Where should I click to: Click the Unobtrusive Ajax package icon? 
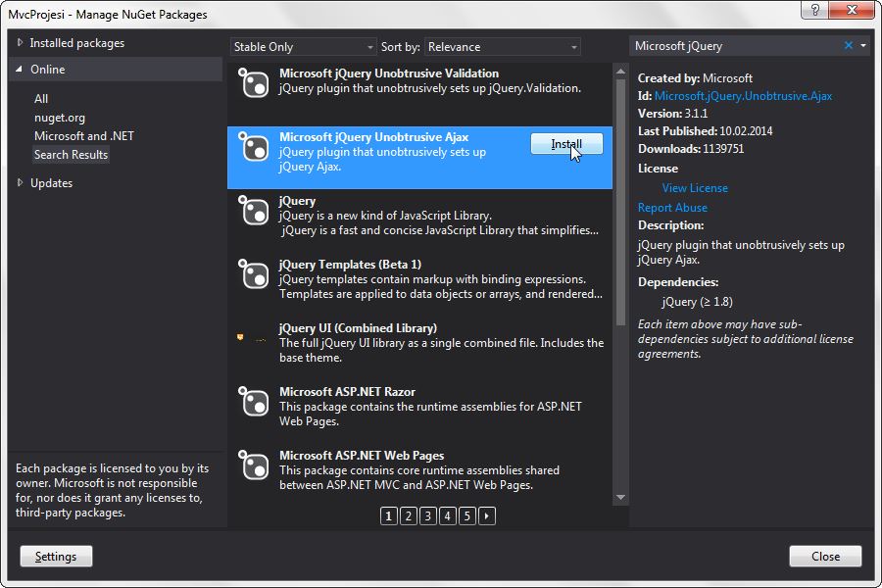coord(254,149)
